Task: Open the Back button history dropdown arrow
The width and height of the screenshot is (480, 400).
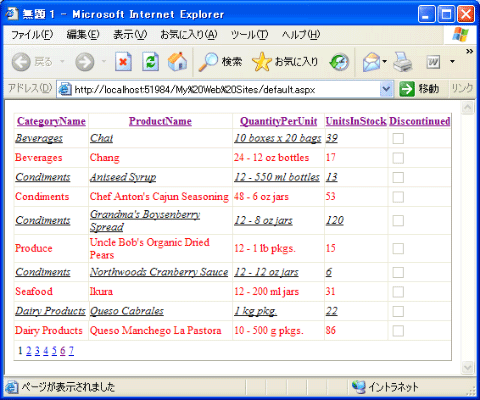Action: click(x=62, y=62)
